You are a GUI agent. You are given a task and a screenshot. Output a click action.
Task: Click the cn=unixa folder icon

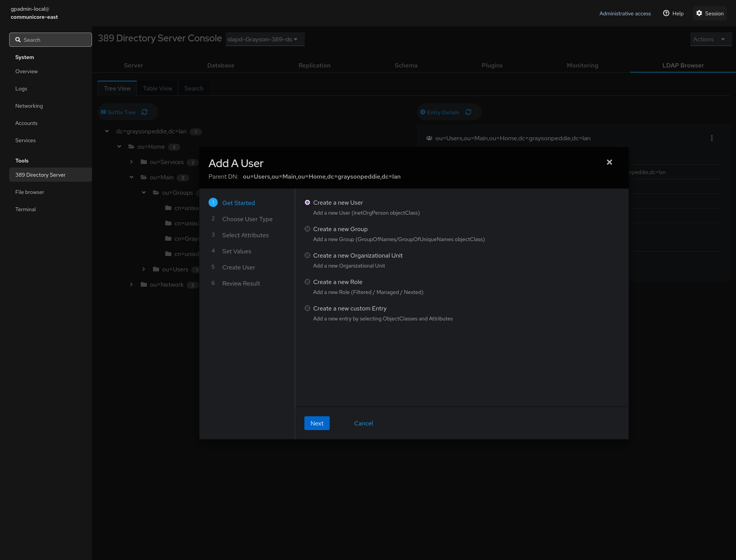pyautogui.click(x=168, y=208)
